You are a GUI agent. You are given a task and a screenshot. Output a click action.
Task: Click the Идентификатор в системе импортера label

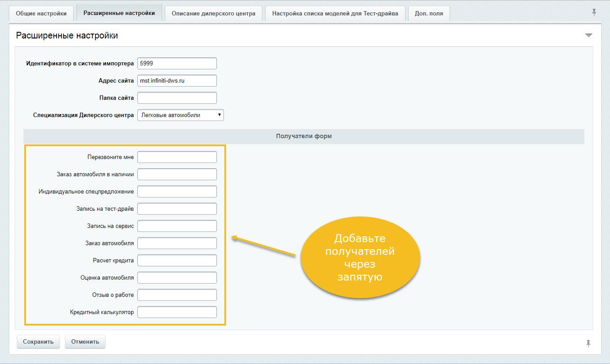pos(80,63)
